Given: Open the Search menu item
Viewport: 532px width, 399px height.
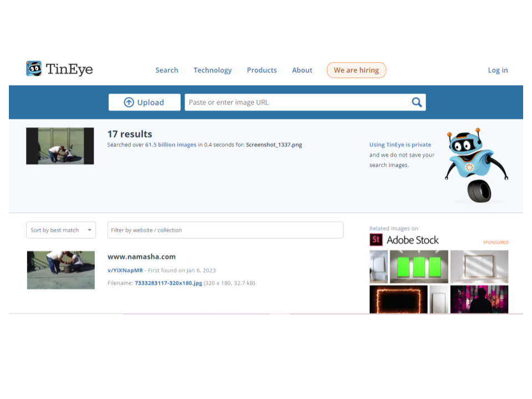Looking at the screenshot, I should coord(166,70).
